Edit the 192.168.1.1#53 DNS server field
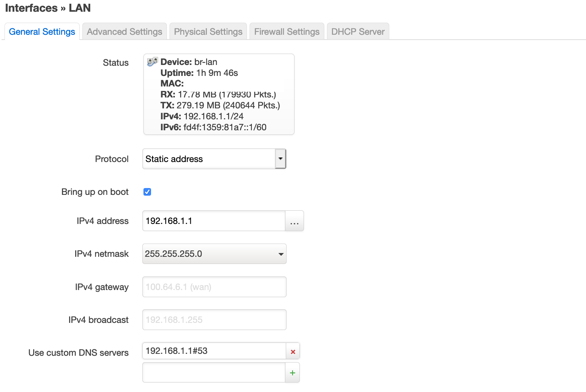586x392 pixels. (214, 351)
